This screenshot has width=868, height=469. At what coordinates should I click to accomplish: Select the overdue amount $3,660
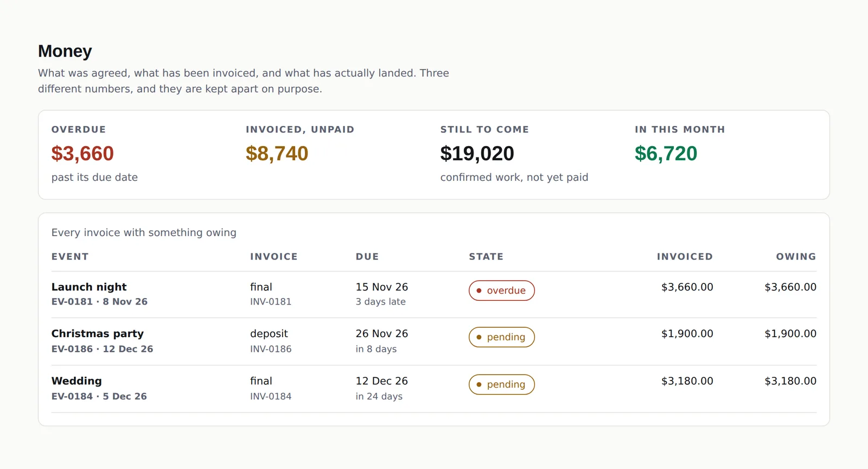coord(82,154)
